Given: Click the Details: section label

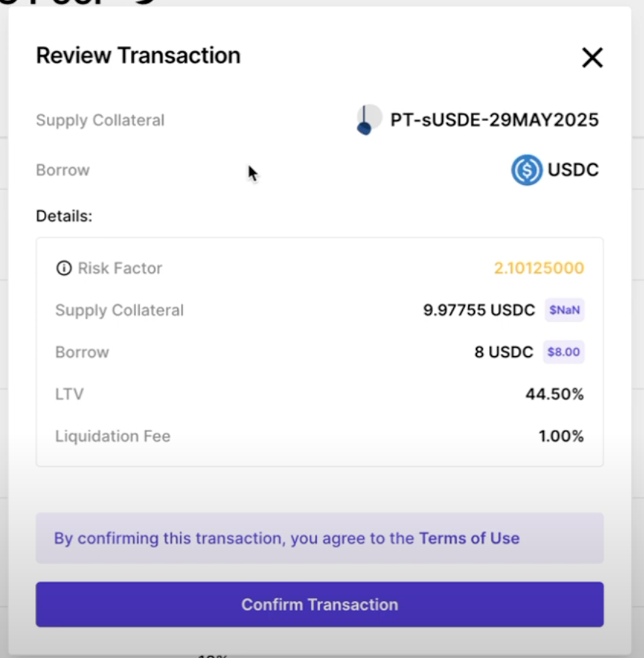Looking at the screenshot, I should click(x=64, y=216).
